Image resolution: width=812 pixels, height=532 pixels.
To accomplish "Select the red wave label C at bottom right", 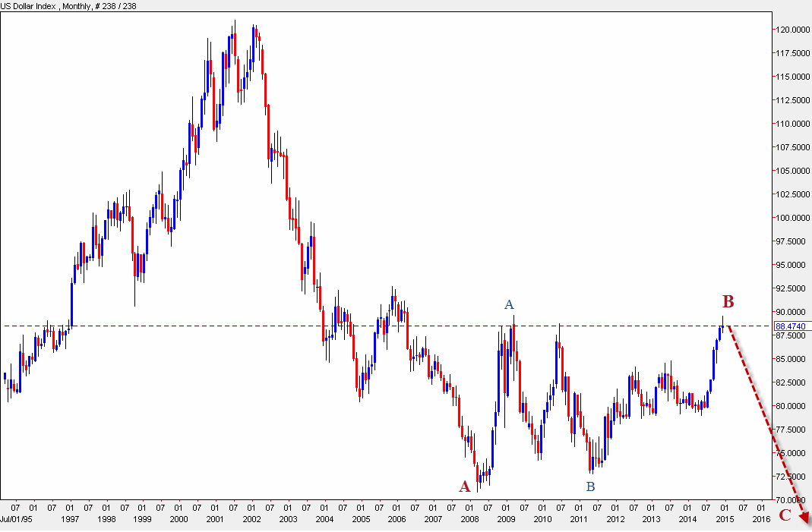I will point(785,515).
